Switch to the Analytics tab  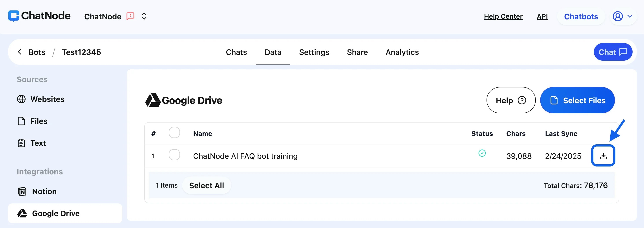[402, 52]
